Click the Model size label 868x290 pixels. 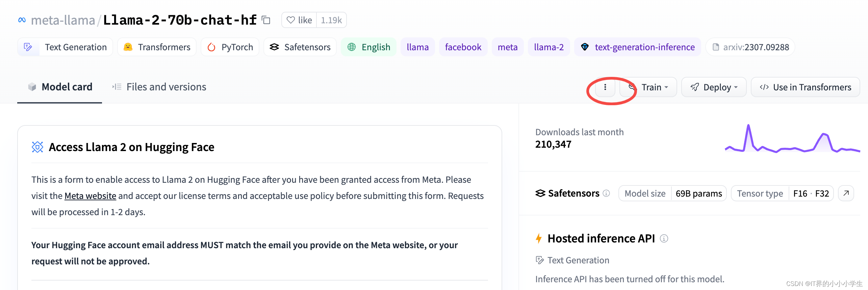coord(645,193)
